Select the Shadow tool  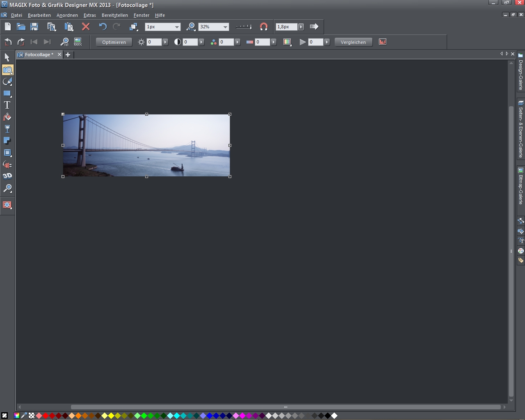pyautogui.click(x=7, y=141)
